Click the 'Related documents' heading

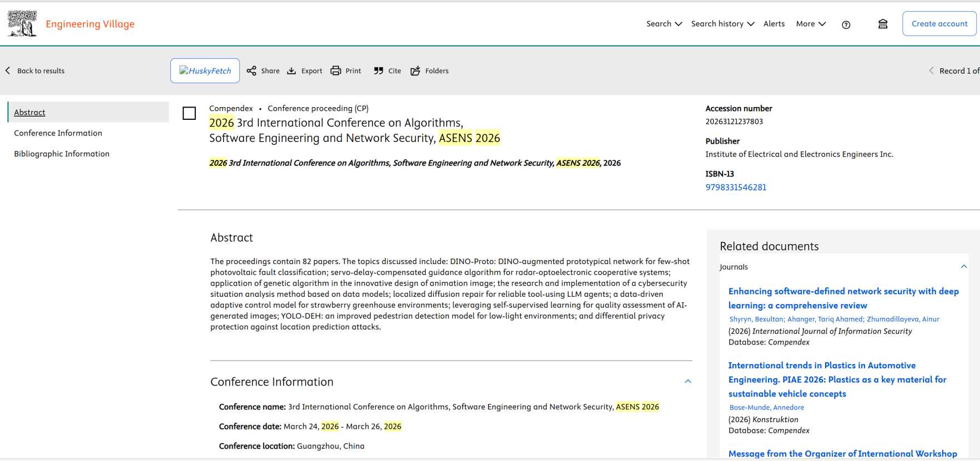[769, 246]
